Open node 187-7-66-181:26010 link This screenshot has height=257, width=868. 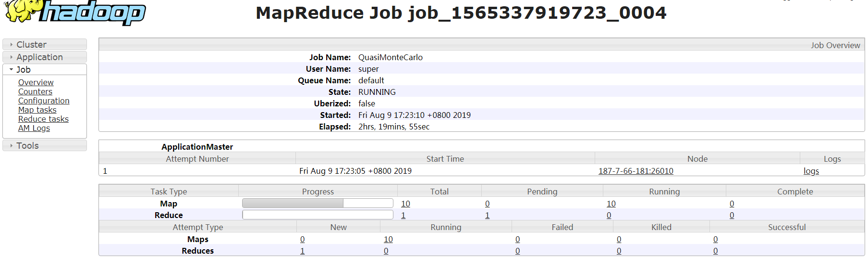(636, 171)
